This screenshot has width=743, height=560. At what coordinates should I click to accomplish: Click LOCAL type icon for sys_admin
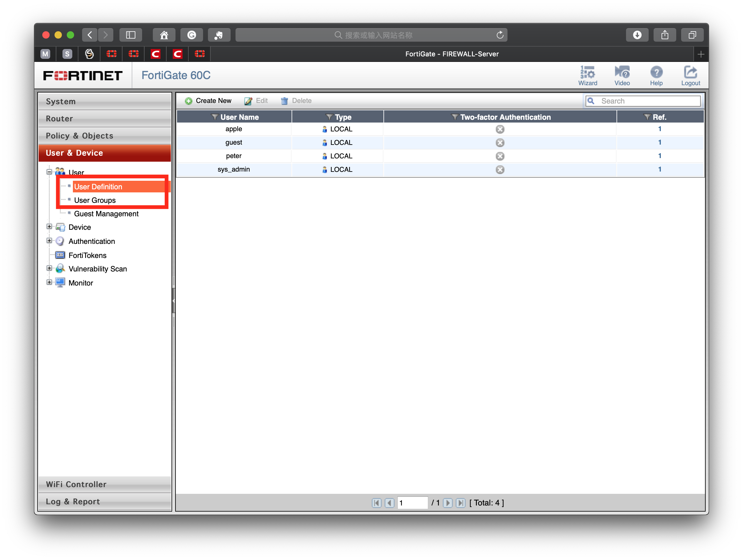324,169
